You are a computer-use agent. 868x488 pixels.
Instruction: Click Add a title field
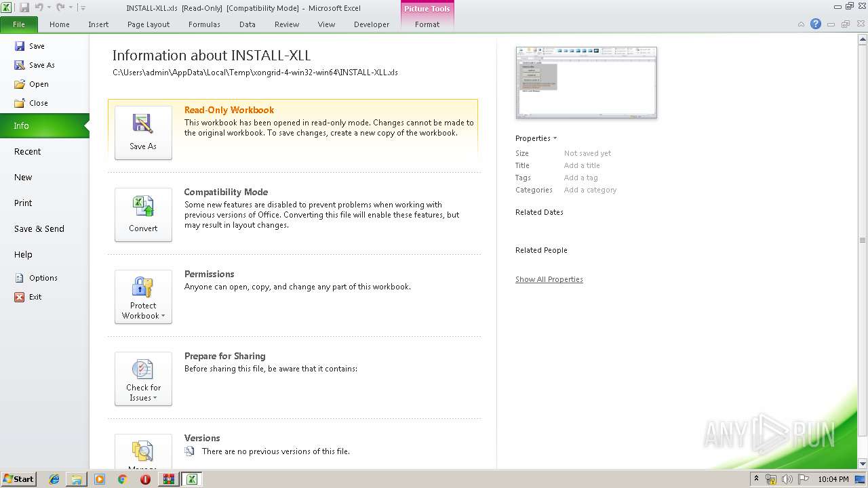coord(582,165)
